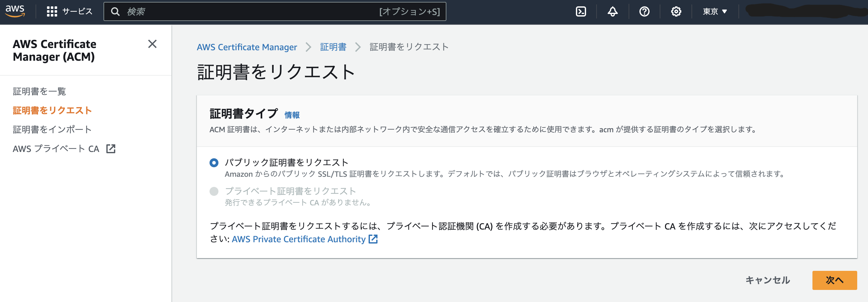Image resolution: width=868 pixels, height=302 pixels.
Task: Open 証明書を一覧 in the sidebar
Action: [x=39, y=91]
